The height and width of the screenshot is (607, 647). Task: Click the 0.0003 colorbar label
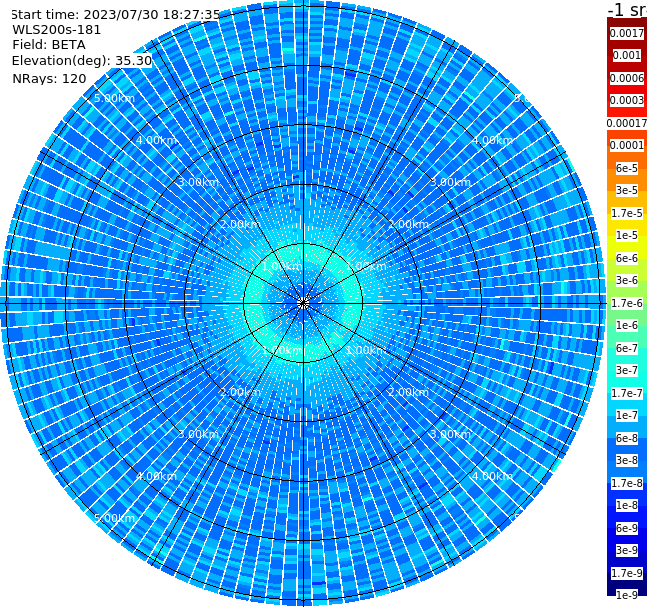(627, 100)
